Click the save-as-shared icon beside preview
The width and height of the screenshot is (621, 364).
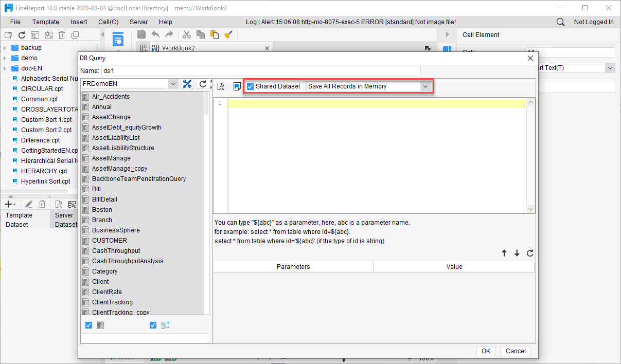[x=237, y=86]
